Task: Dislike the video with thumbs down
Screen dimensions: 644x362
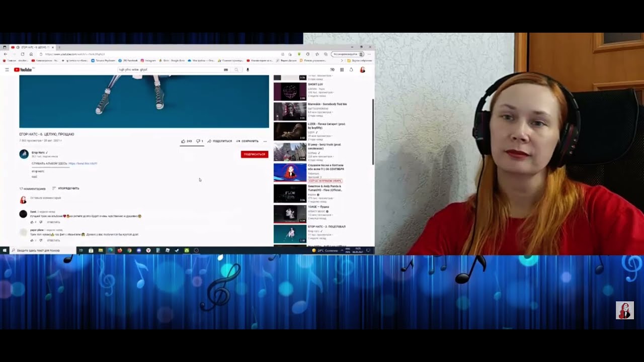Action: (199, 141)
